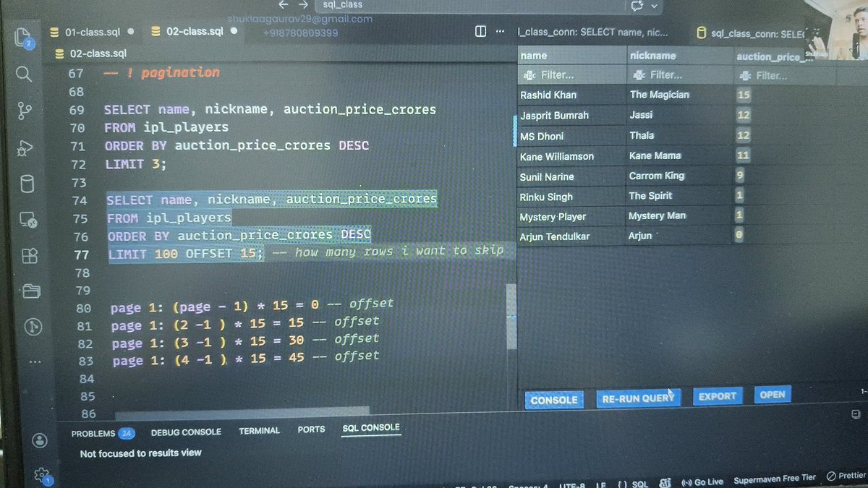
Task: Click the editor vertical scrollbar thumb
Action: point(511,317)
